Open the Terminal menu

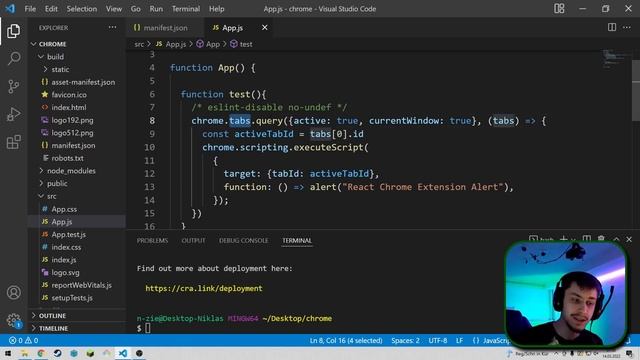(x=186, y=9)
